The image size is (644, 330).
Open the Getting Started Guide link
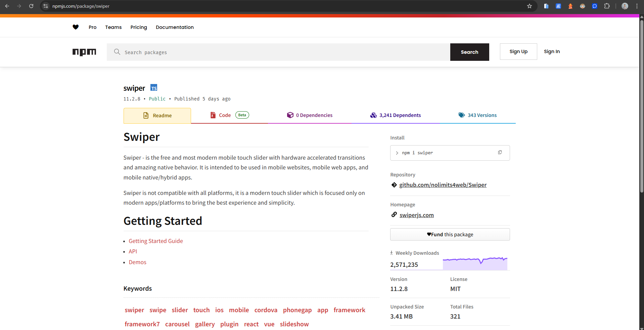[x=156, y=241]
